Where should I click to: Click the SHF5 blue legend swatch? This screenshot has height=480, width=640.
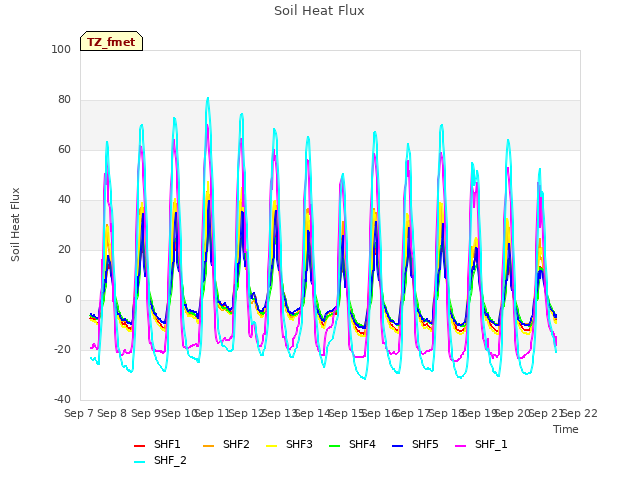pyautogui.click(x=397, y=446)
